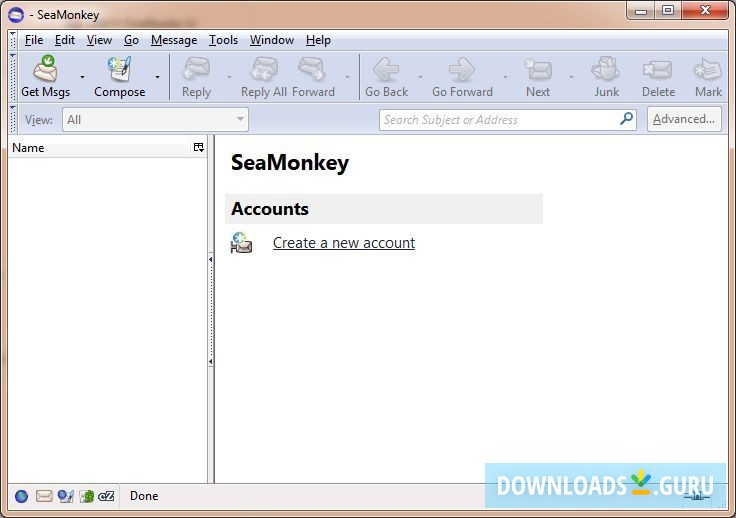This screenshot has height=518, width=736.
Task: Open the File menu
Action: point(34,40)
